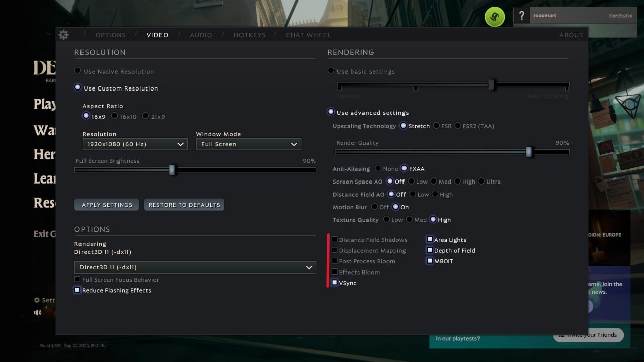Open the Resolution 1920x1080 dropdown
Screen dimensions: 644x362
135,144
